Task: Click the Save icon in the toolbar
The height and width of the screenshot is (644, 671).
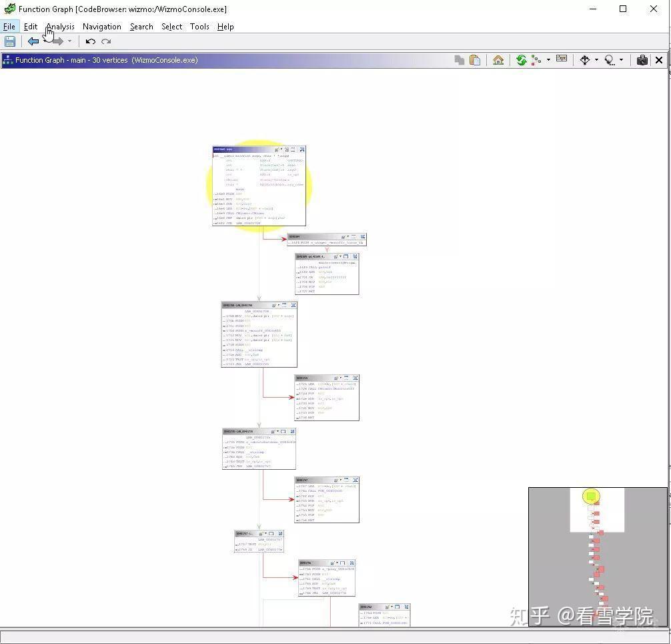Action: coord(10,41)
